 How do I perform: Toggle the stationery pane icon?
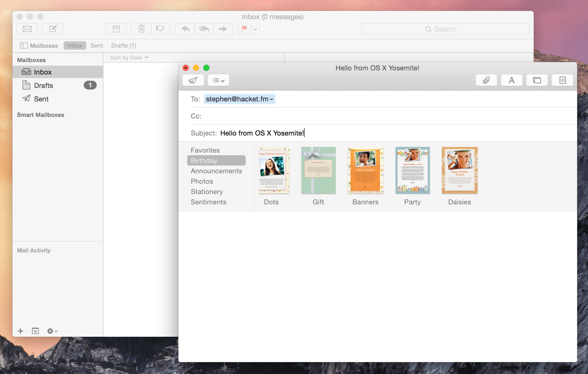(x=563, y=80)
